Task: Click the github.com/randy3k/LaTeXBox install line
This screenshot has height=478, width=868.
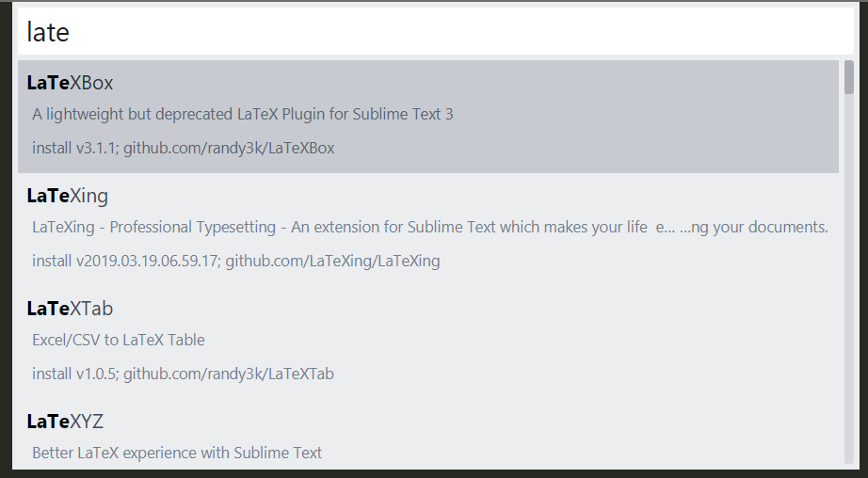Action: (x=183, y=149)
